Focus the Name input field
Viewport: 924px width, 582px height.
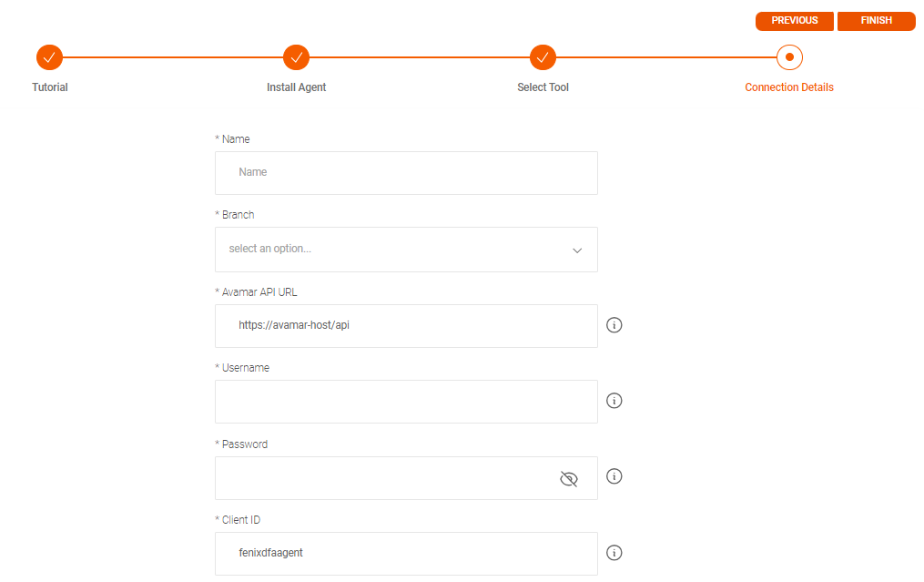[406, 173]
